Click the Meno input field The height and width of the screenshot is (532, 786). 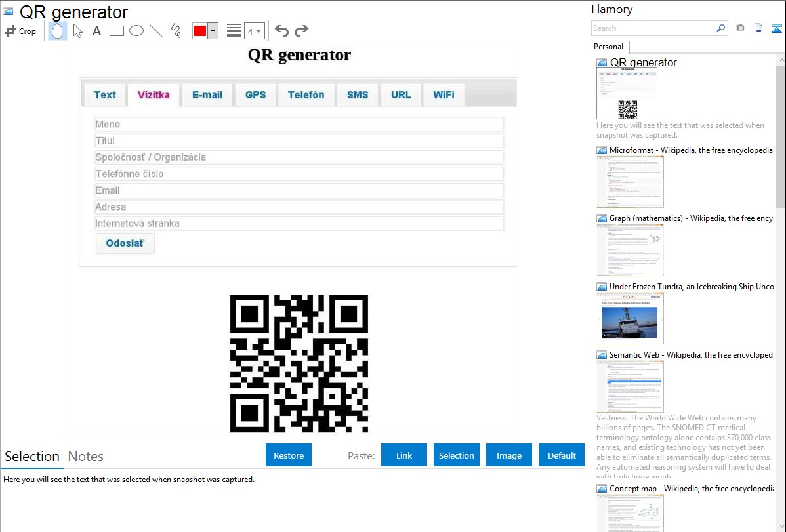299,125
